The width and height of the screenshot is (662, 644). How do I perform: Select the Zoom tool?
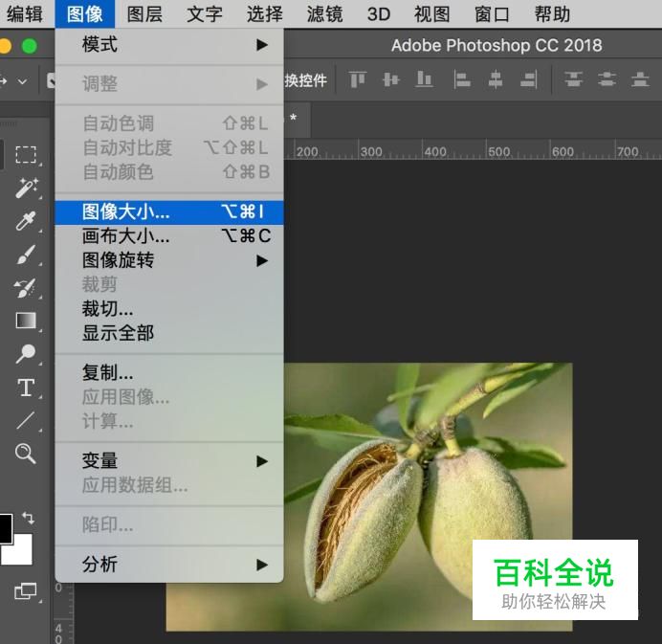point(25,454)
